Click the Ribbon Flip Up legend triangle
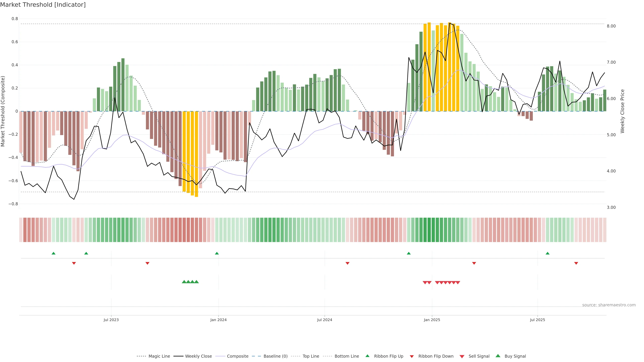The height and width of the screenshot is (362, 644). pos(367,356)
